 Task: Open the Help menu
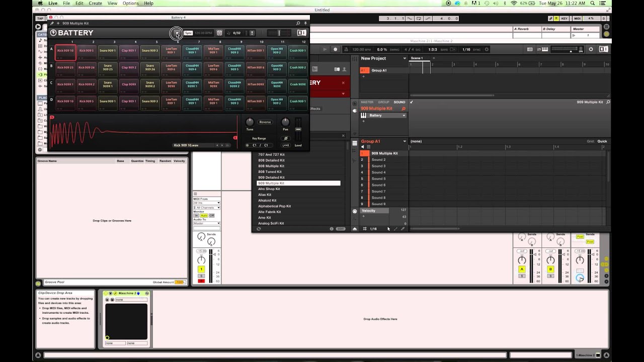(x=149, y=4)
